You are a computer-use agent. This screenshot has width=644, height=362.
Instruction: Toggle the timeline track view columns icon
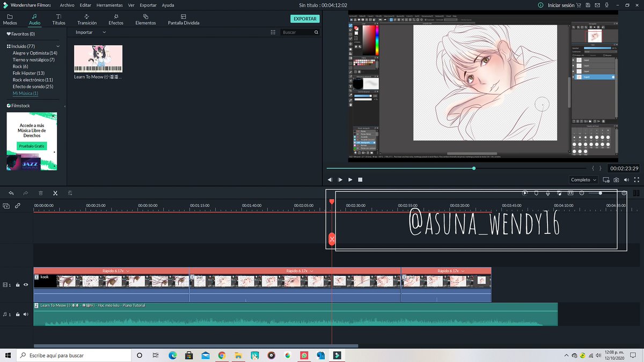pos(636,193)
